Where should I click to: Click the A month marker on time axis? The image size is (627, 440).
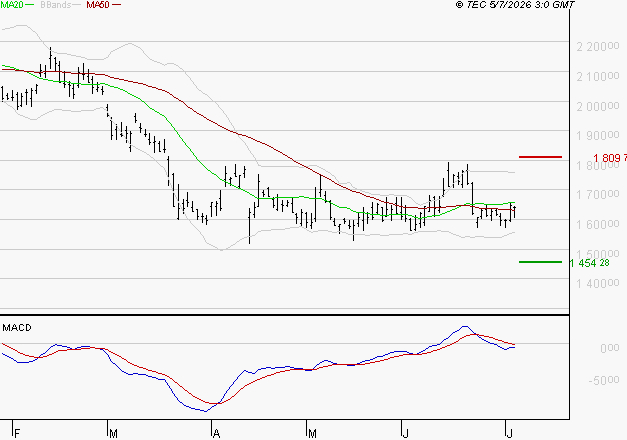[216, 434]
